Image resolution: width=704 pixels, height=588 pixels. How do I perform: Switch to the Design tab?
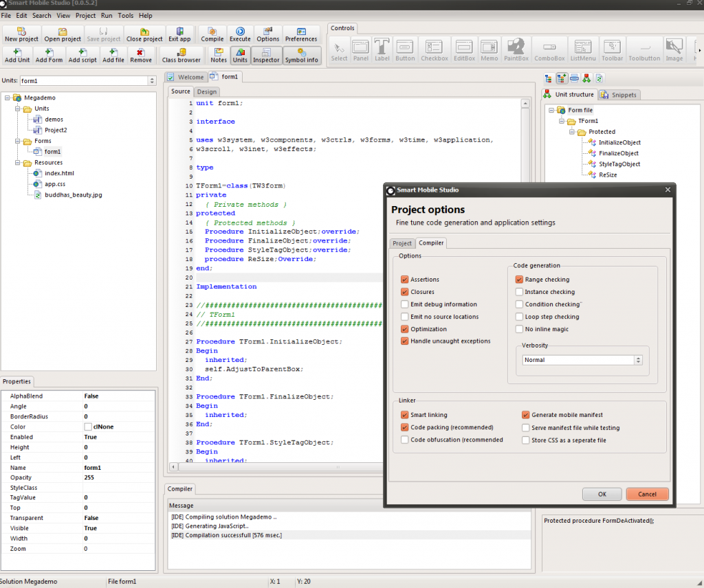pos(206,91)
